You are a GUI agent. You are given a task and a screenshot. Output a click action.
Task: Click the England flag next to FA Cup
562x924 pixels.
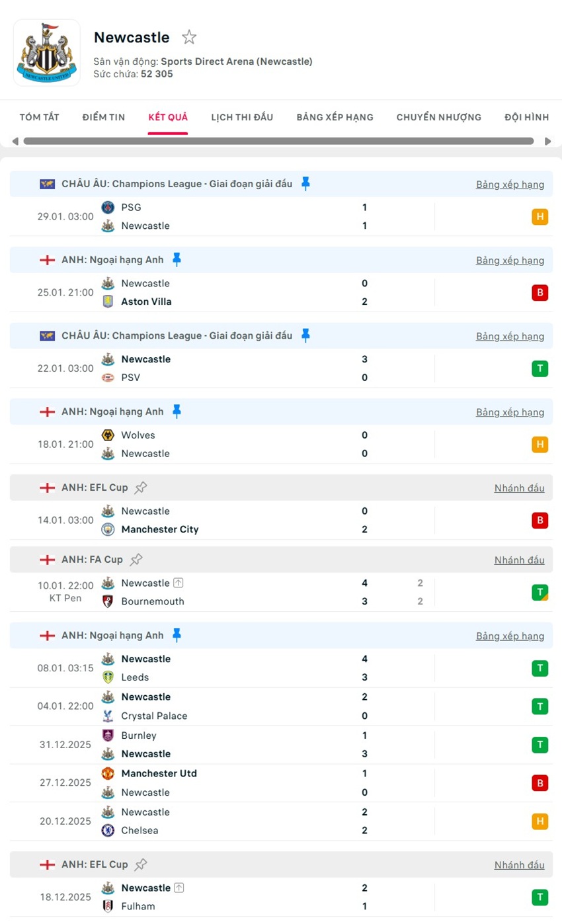tap(47, 559)
